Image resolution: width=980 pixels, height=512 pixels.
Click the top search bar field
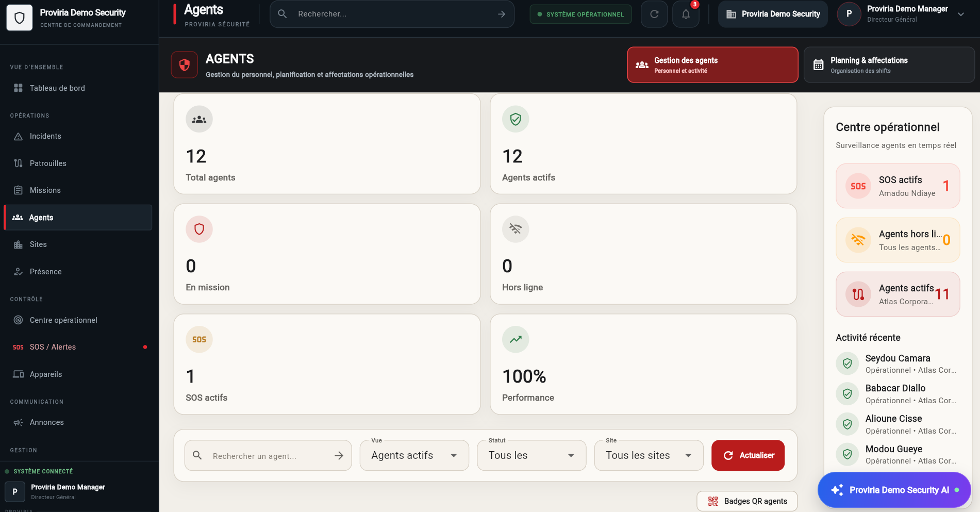392,14
